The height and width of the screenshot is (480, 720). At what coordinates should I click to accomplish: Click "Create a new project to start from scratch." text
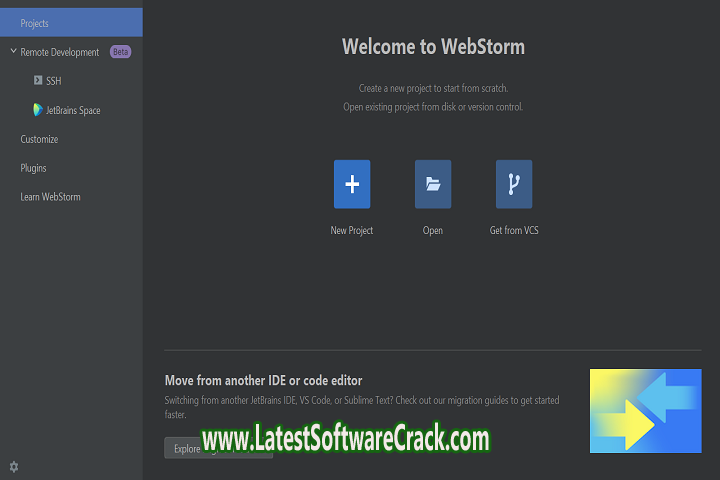click(x=433, y=88)
